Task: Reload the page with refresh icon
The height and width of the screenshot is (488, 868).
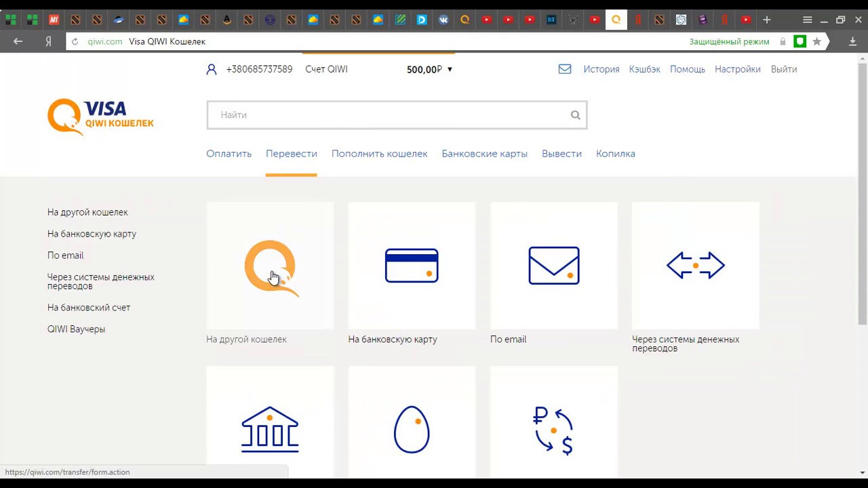Action: (x=75, y=41)
